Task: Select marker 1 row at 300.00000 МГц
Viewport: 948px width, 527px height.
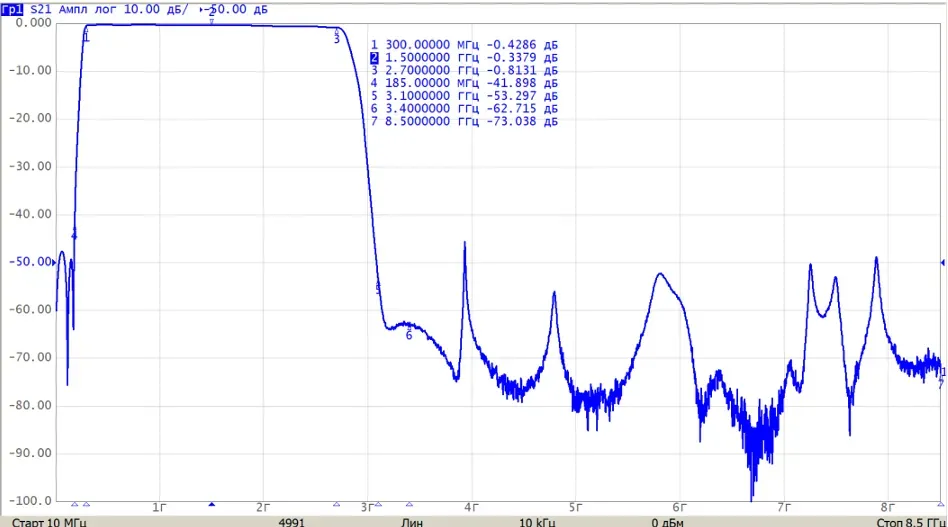Action: [x=464, y=45]
